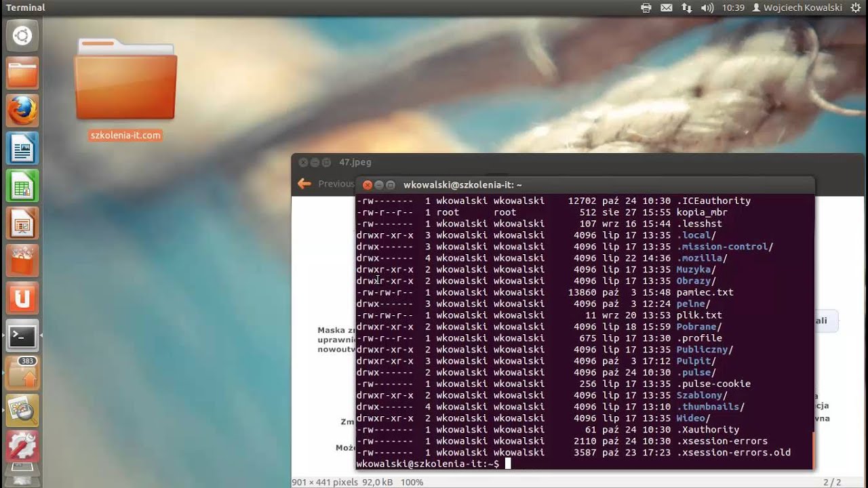Maximize the terminal window
868x488 pixels.
point(391,184)
